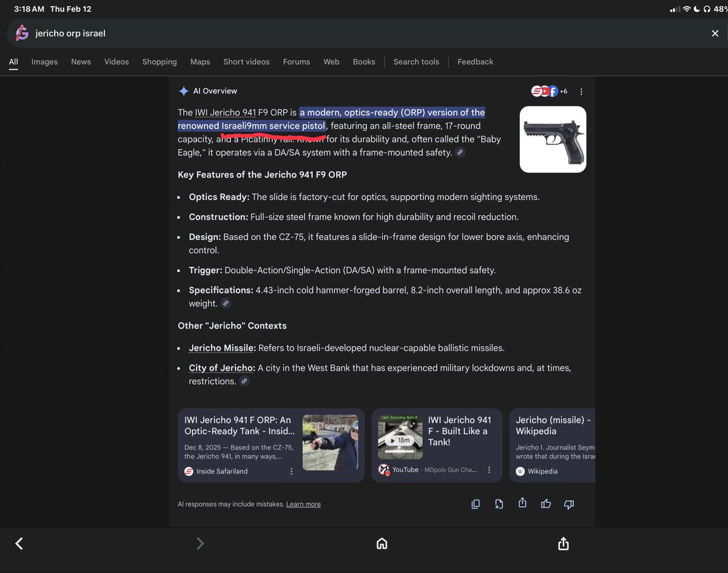The image size is (728, 573).
Task: Tap the YouTube channel avatar icon
Action: pos(383,470)
